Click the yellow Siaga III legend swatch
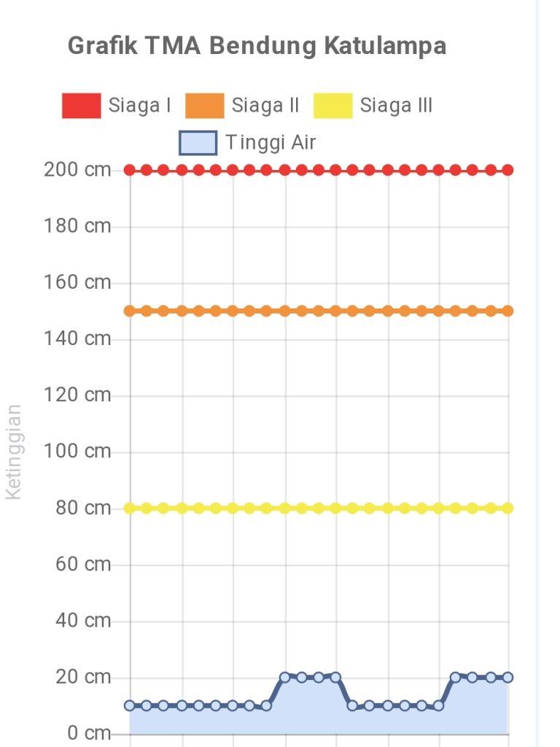This screenshot has width=560, height=747. (333, 106)
